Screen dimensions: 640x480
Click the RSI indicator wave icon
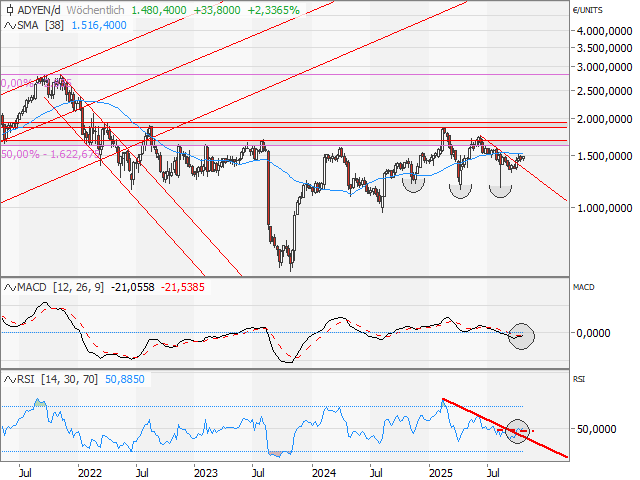point(11,380)
